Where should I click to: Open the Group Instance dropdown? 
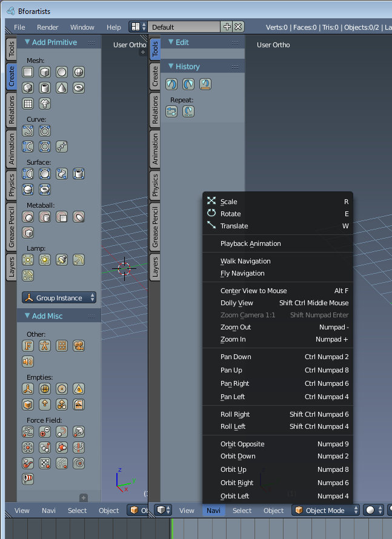pos(59,297)
